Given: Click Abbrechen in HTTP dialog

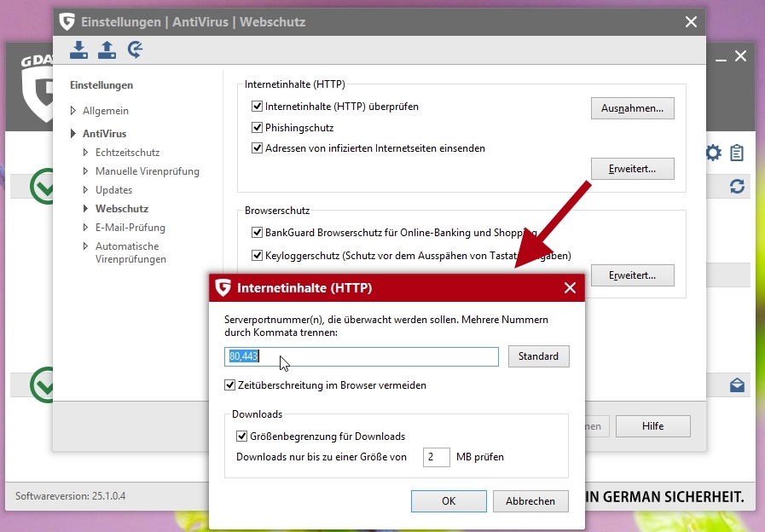Looking at the screenshot, I should coord(530,501).
